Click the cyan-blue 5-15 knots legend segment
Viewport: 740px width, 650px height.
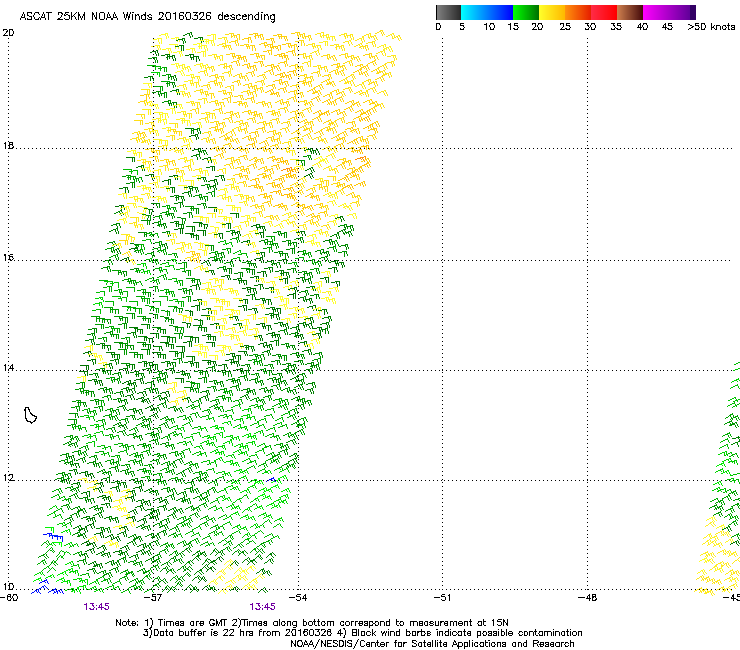click(487, 12)
